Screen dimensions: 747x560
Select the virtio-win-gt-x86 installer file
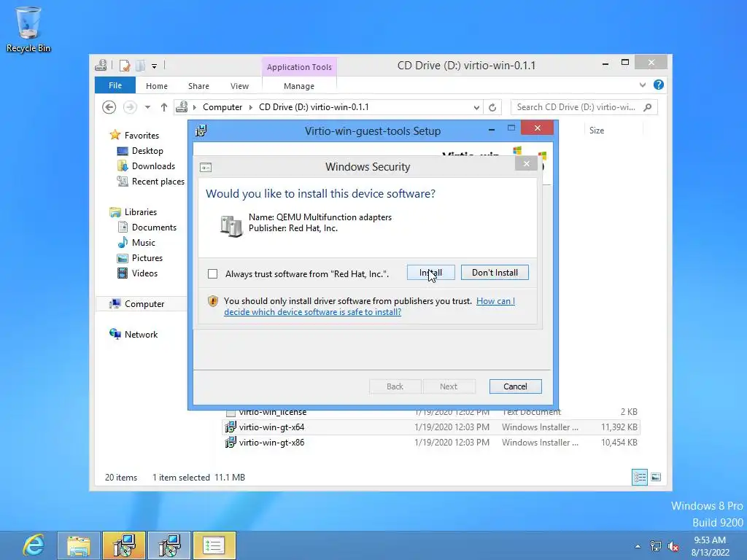pyautogui.click(x=431, y=442)
